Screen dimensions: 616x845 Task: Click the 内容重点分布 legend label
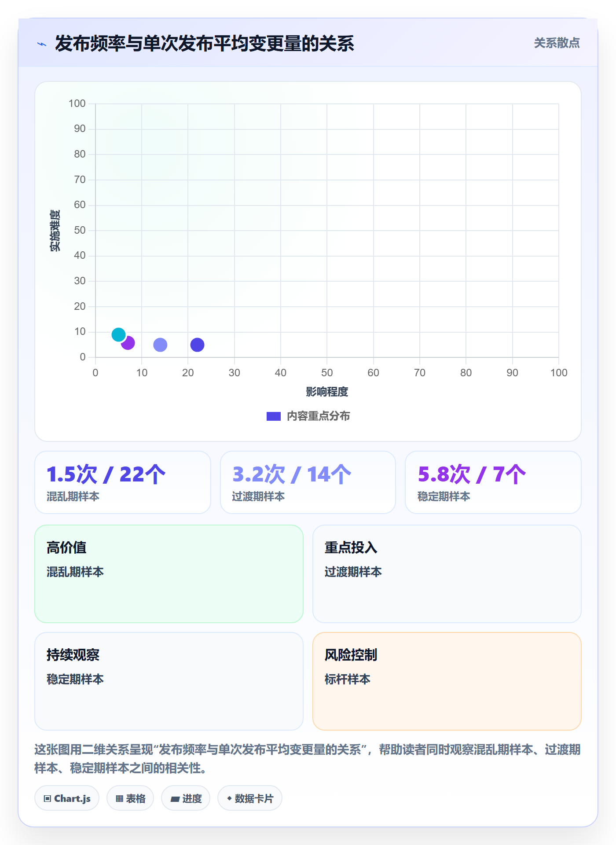(318, 416)
